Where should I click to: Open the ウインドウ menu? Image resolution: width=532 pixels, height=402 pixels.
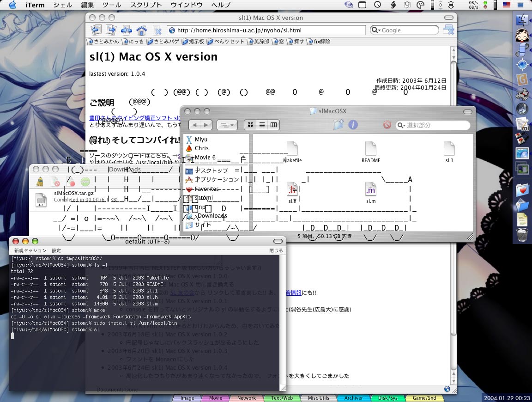187,5
